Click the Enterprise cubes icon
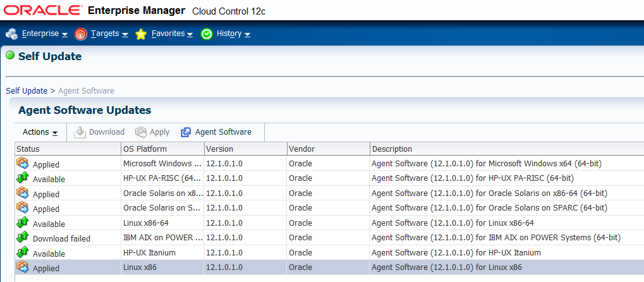Viewport: 644px width, 282px height. coord(11,34)
